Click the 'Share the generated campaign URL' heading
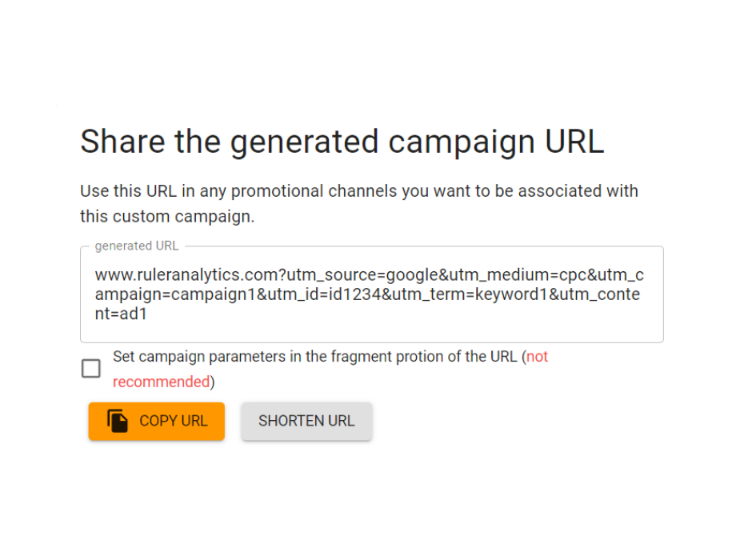736x560 pixels. 342,142
